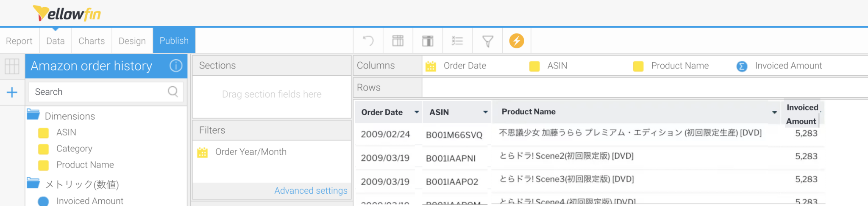Click the blue plus icon

[x=12, y=92]
